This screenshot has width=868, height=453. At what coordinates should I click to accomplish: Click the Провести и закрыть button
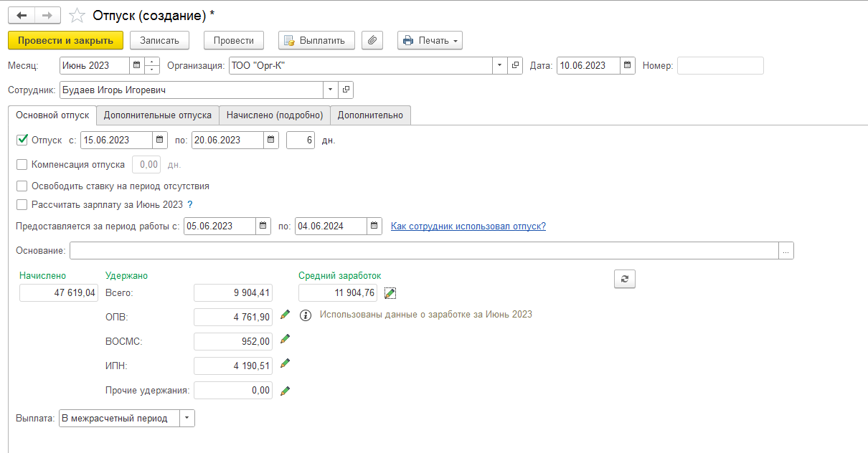66,41
